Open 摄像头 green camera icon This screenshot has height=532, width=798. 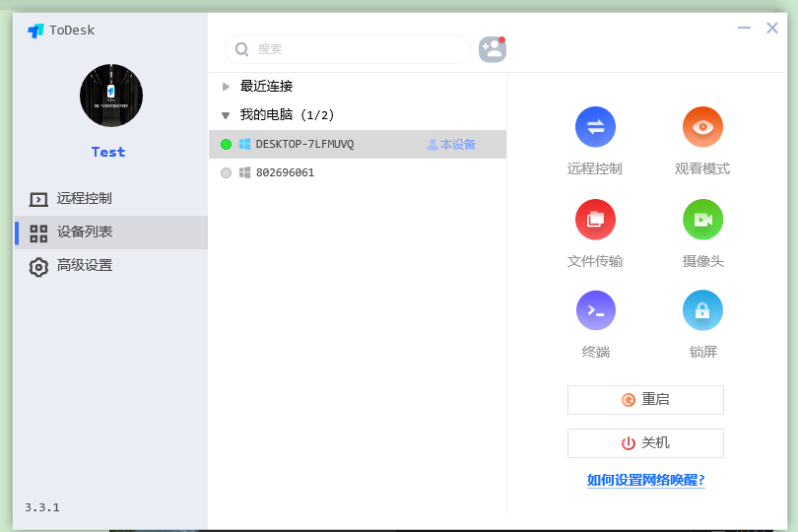point(702,220)
